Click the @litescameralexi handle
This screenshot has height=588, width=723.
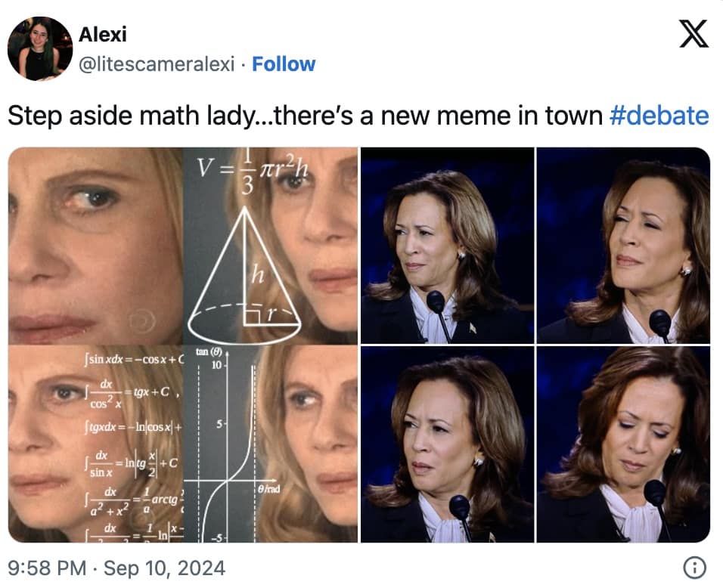pos(160,66)
